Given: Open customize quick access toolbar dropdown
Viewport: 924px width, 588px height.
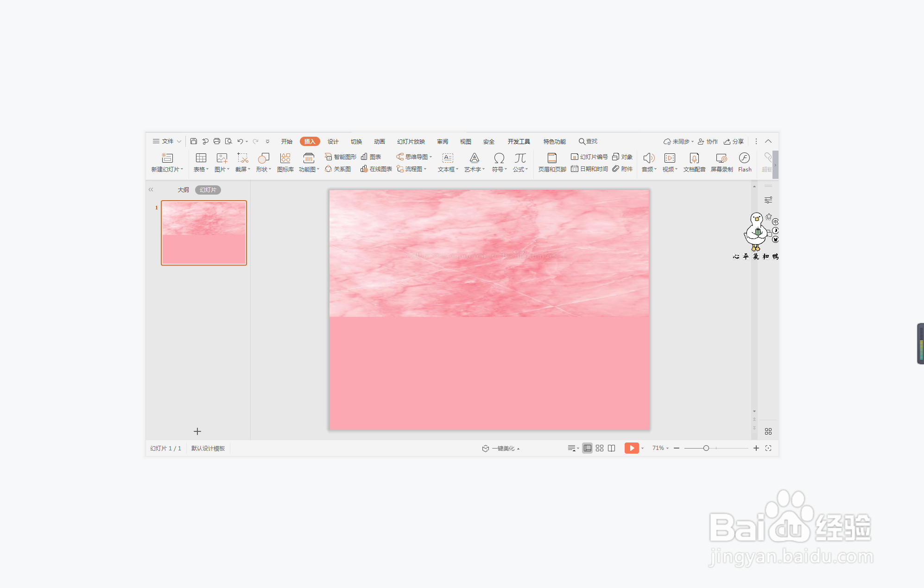Looking at the screenshot, I should (267, 141).
